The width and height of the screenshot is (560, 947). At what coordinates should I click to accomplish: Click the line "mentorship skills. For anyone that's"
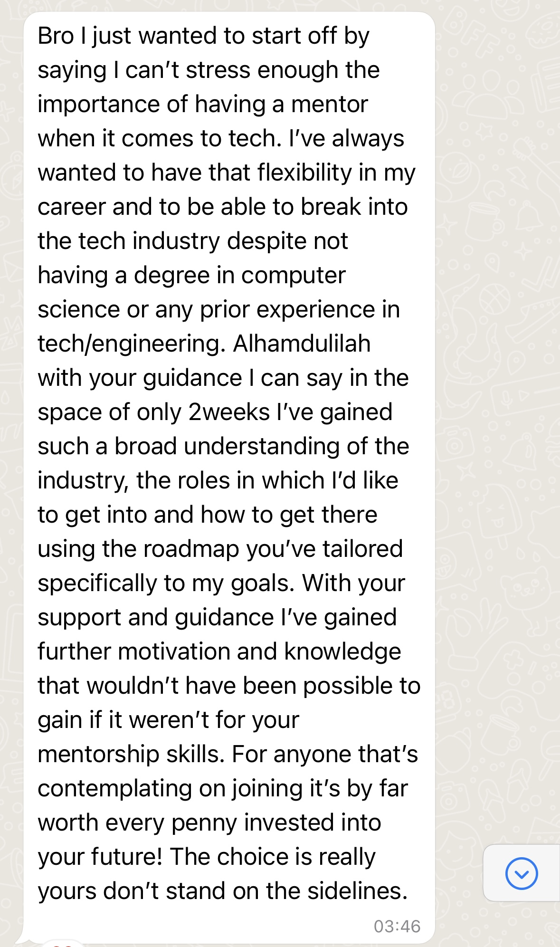click(x=228, y=754)
